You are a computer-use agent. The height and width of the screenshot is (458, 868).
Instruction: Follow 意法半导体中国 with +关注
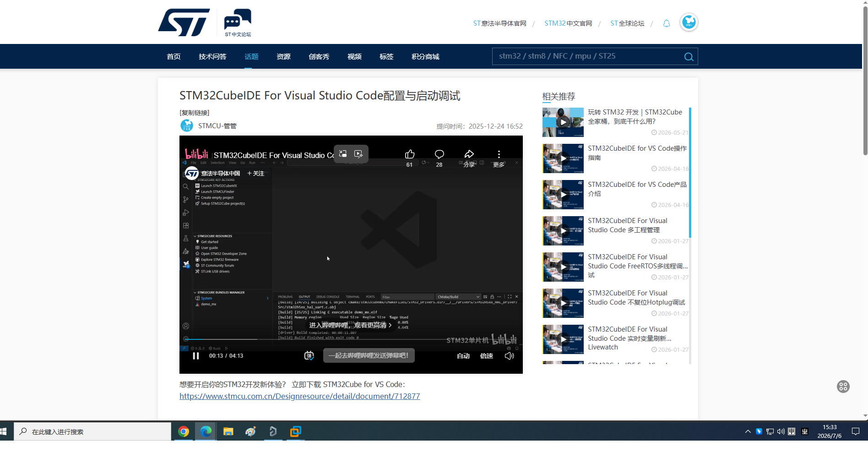(x=256, y=174)
